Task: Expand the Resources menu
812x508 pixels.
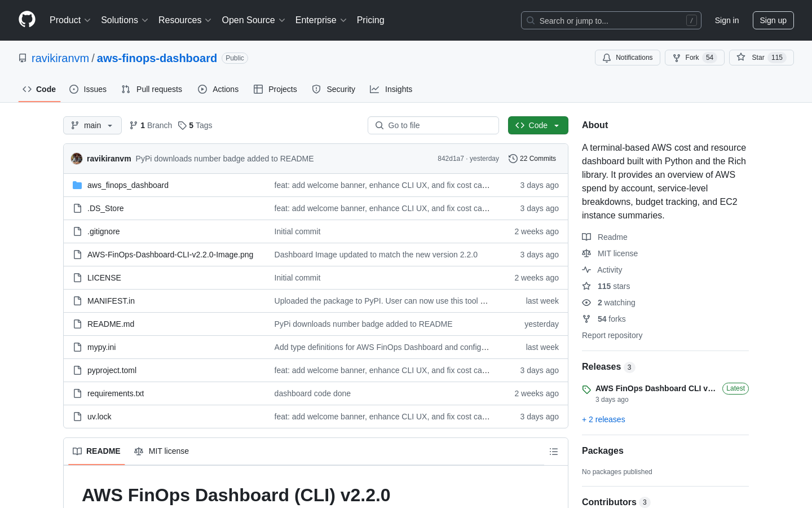Action: point(184,20)
